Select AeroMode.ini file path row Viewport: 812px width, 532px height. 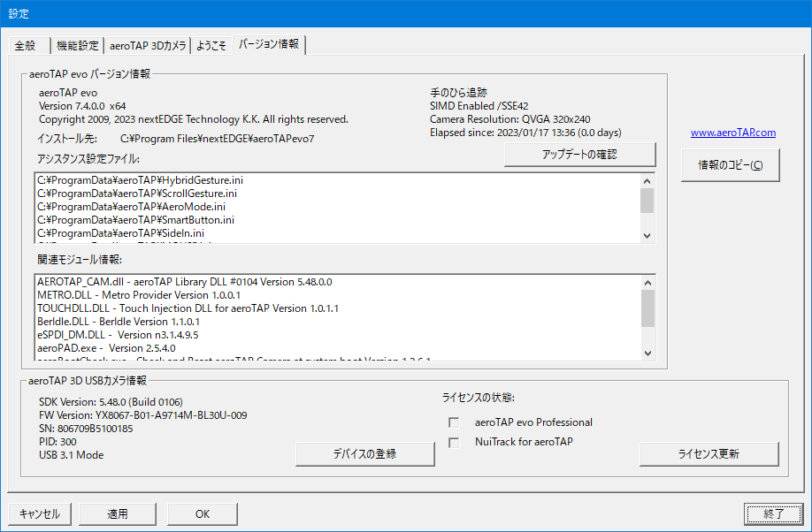(x=338, y=207)
